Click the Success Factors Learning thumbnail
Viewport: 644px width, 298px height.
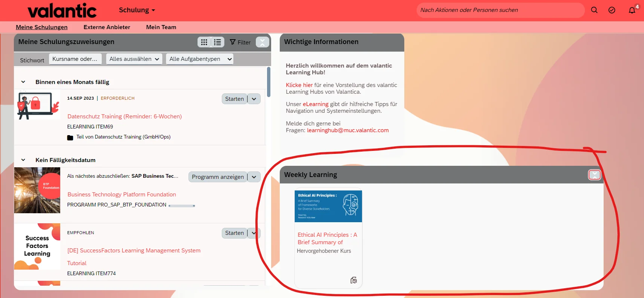[x=37, y=246]
